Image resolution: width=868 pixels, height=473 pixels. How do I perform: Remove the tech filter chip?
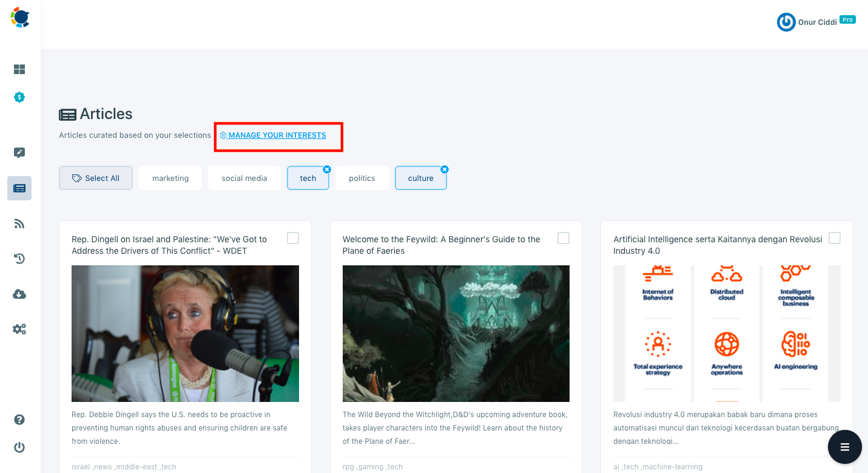coord(327,169)
